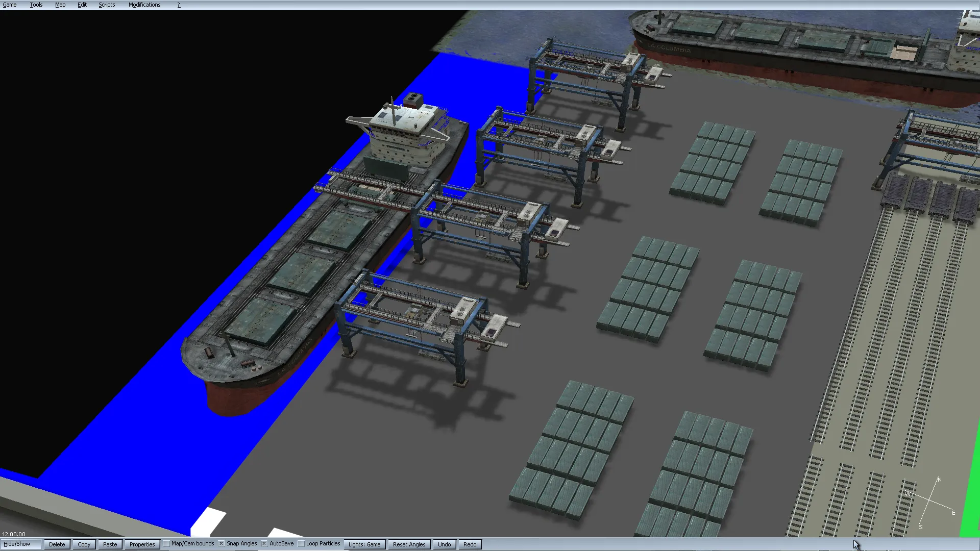This screenshot has height=551, width=980.
Task: Switch the Lights: Game mode button
Action: (364, 544)
